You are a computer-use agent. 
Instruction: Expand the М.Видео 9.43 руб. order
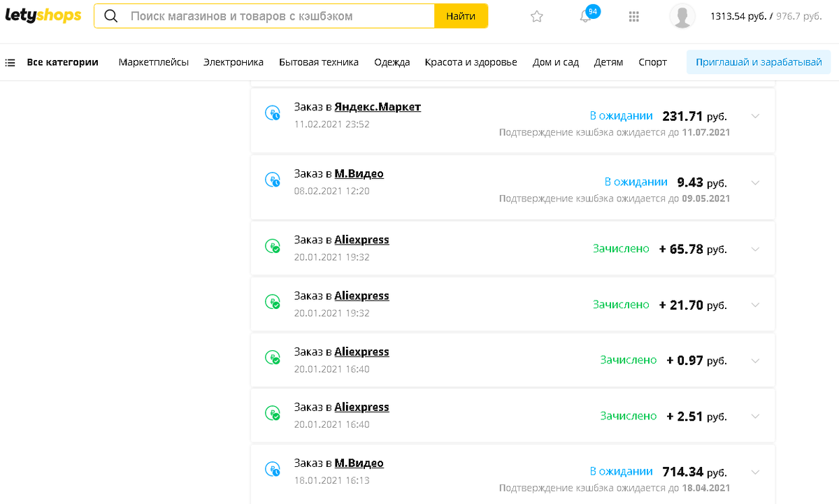(x=754, y=183)
